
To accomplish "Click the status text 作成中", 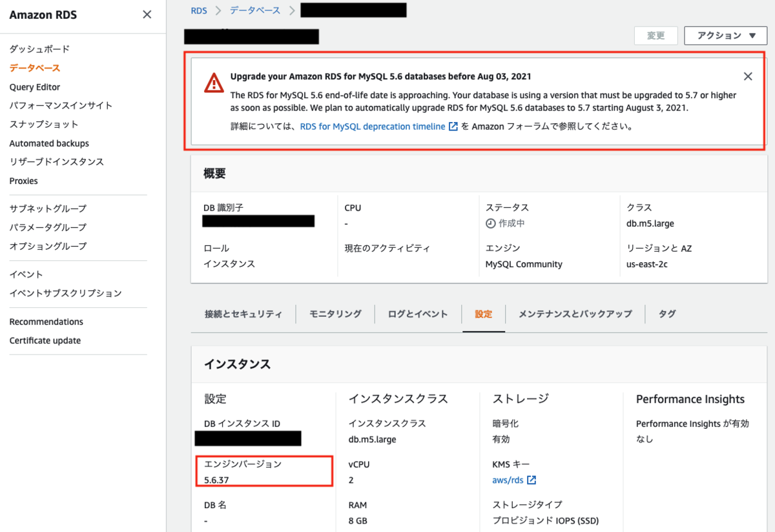I will (512, 223).
